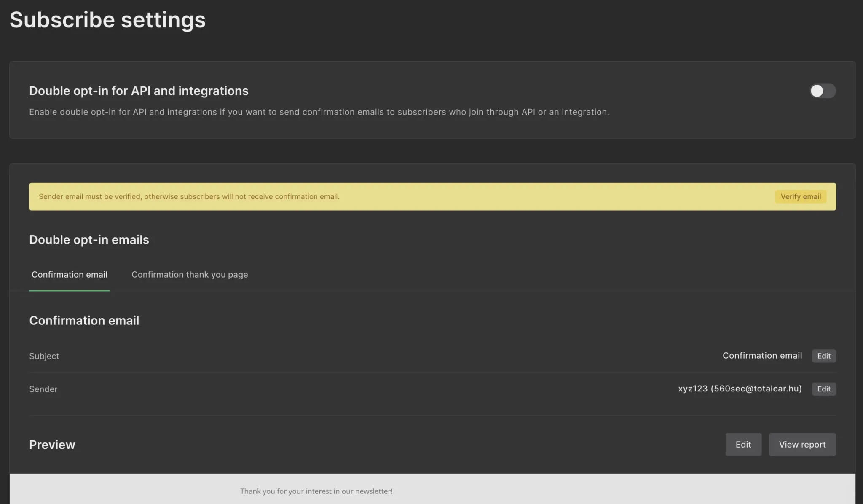Click the Verify email button
Screen dimensions: 863x504
coord(800,197)
